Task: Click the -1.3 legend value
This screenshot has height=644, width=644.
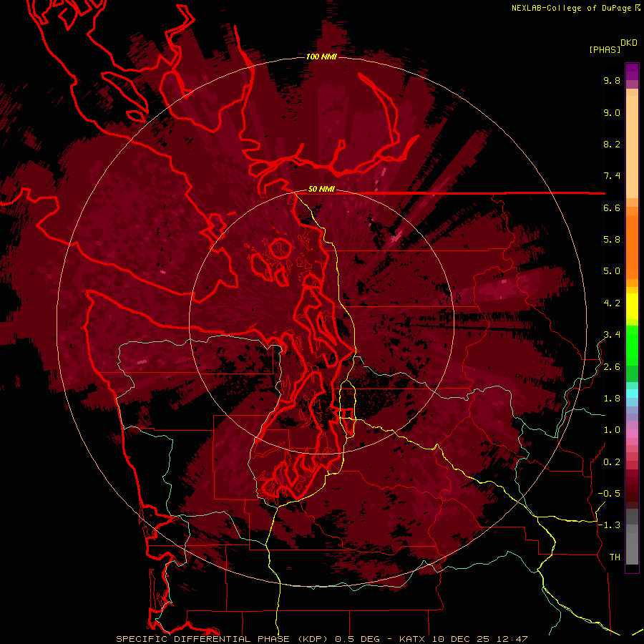Action: (x=609, y=525)
